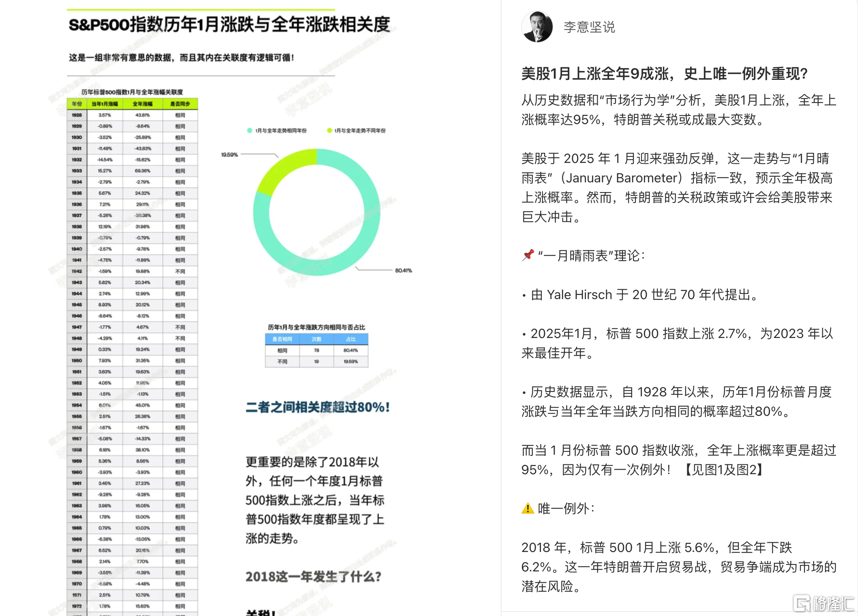Click the 80.41% cell in the summary table

tap(351, 350)
